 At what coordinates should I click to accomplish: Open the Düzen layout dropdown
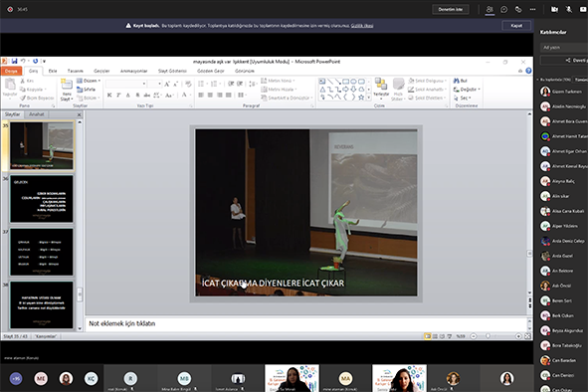(89, 81)
